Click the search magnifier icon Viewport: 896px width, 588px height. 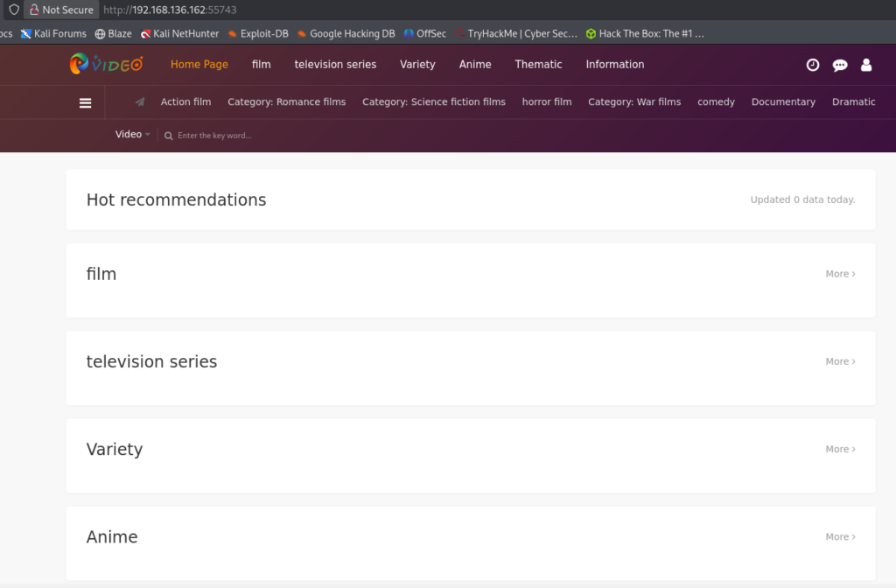[169, 136]
